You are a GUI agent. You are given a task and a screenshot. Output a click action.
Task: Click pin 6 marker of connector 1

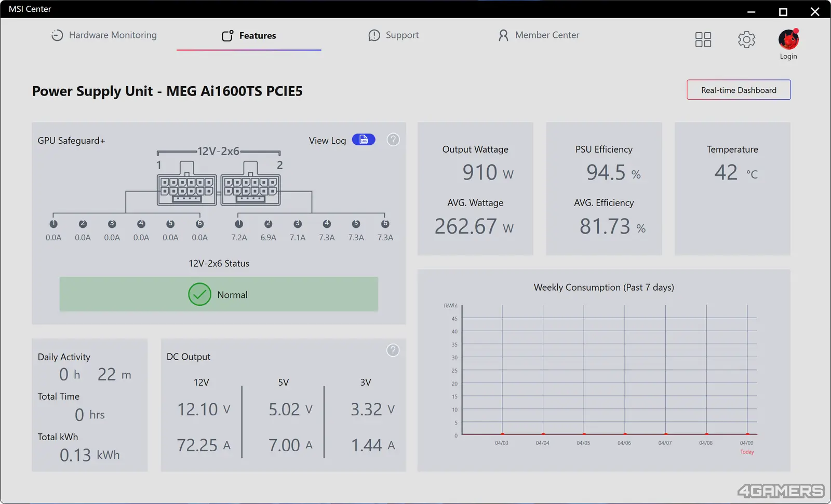click(x=199, y=224)
